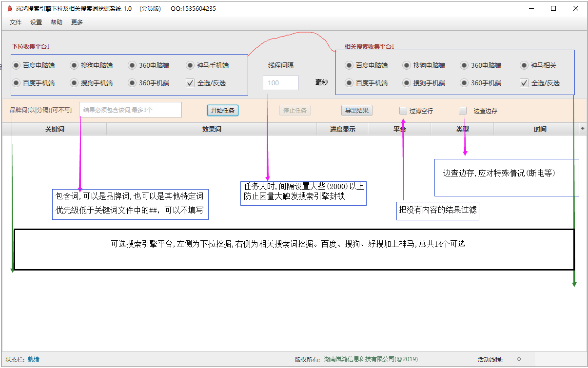Open the 文件 menu
Screen dimensions: 588x368
[x=16, y=22]
